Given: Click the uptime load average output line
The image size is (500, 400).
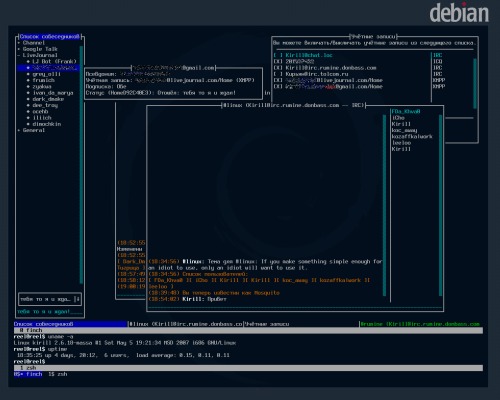Looking at the screenshot, I should click(x=123, y=355).
